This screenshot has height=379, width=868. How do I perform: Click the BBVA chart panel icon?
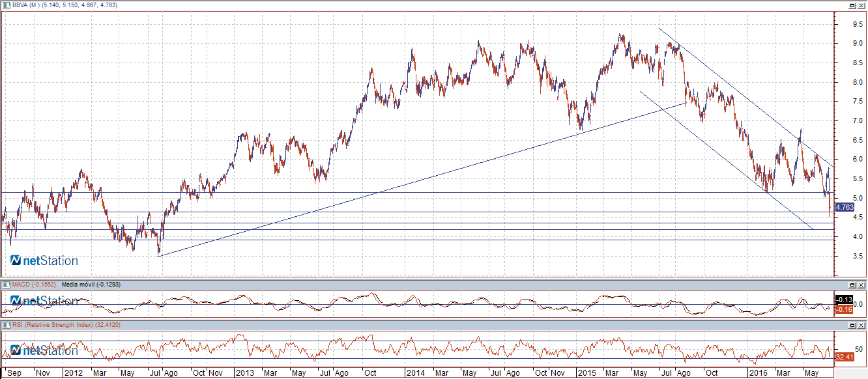(x=7, y=4)
